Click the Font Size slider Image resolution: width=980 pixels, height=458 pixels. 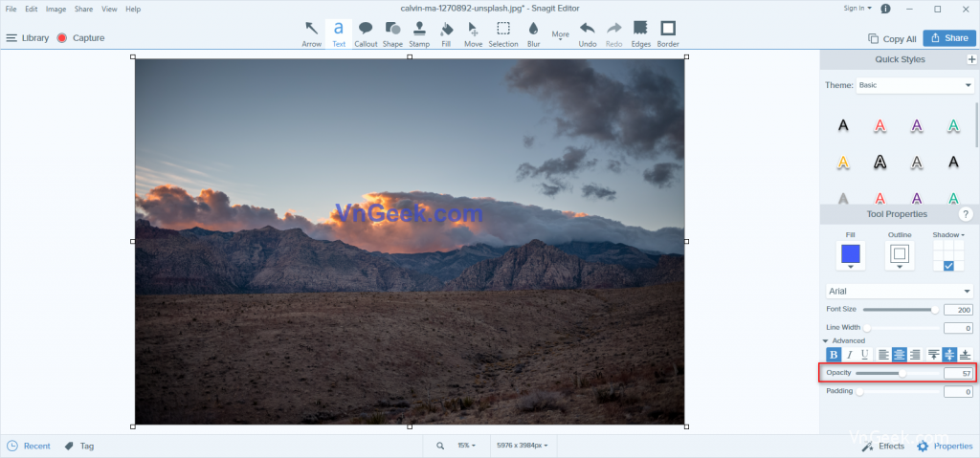[901, 310]
